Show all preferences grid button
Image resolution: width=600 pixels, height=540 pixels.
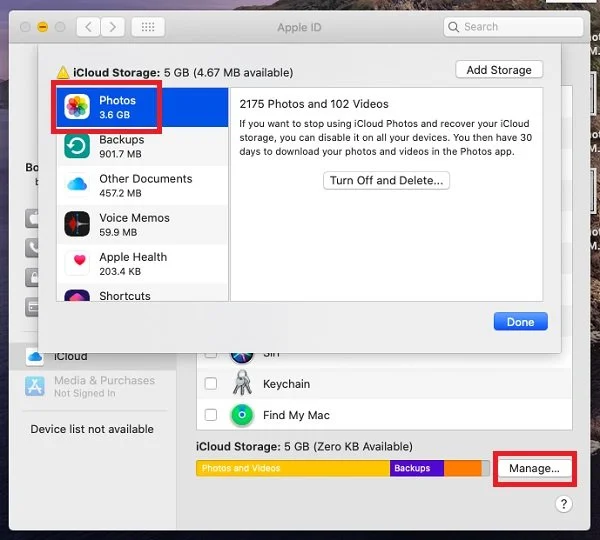pos(148,27)
